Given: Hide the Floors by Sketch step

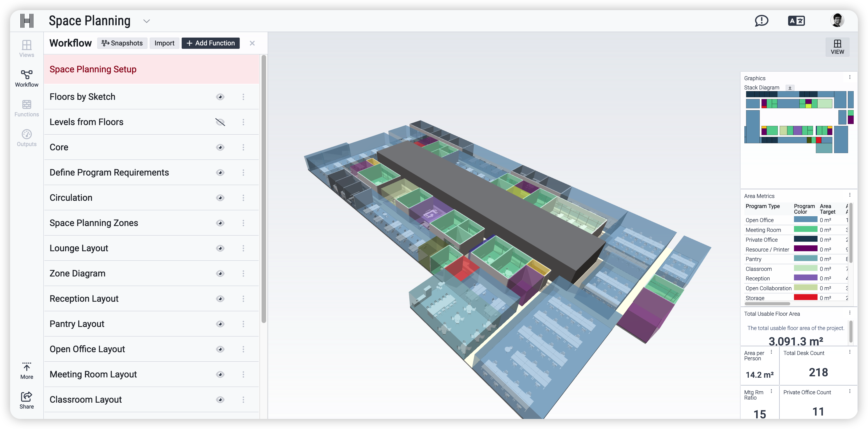Looking at the screenshot, I should [x=220, y=97].
